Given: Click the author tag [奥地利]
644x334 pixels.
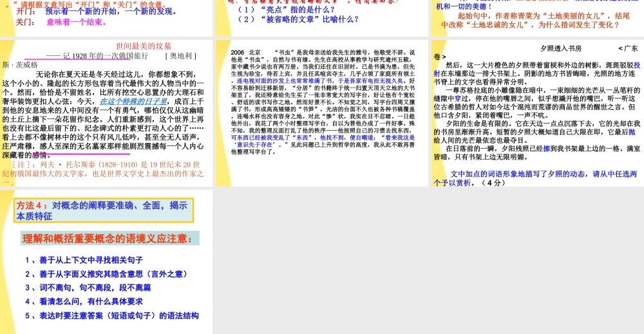Looking at the screenshot, I should tap(181, 56).
